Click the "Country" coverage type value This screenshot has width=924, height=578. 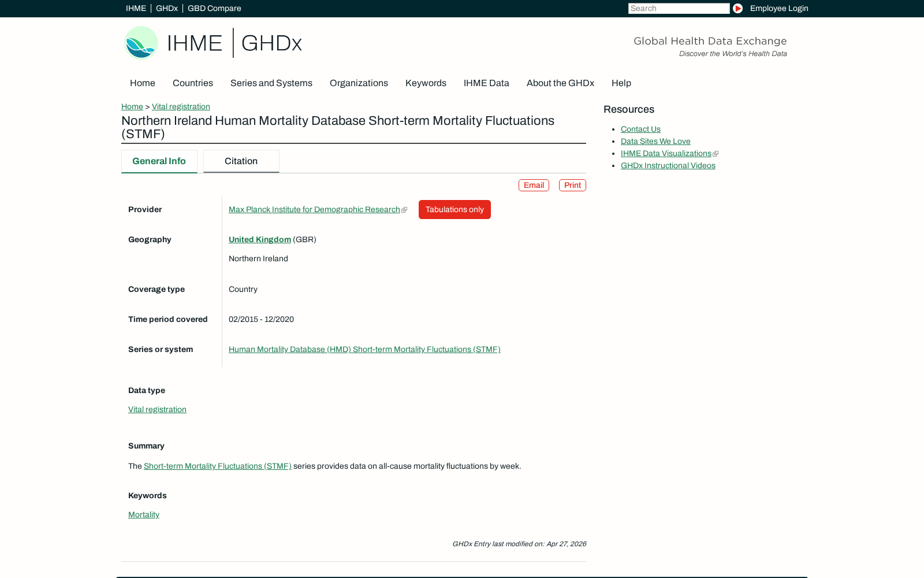[x=243, y=289]
